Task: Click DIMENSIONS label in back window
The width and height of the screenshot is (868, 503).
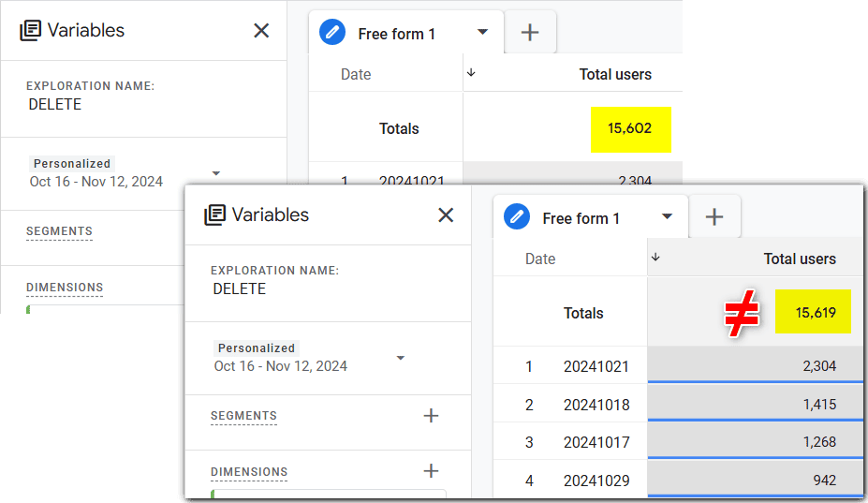Action: 65,288
